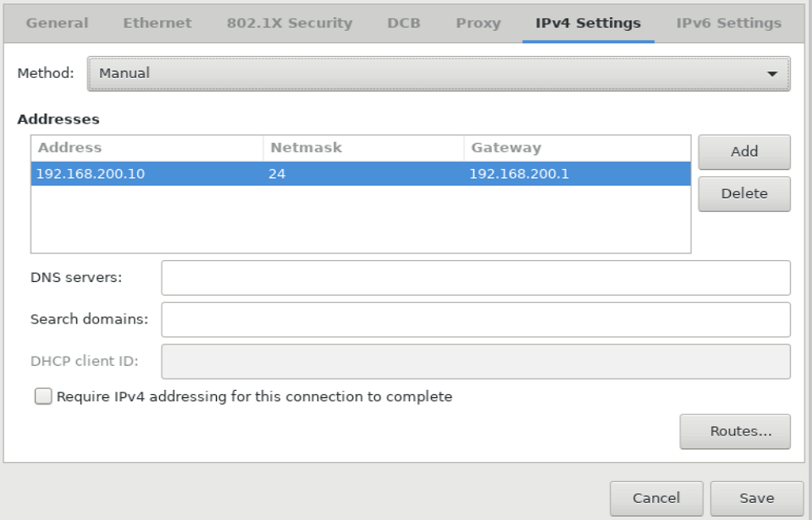Click the Address column header
This screenshot has width=812, height=520.
coord(70,148)
